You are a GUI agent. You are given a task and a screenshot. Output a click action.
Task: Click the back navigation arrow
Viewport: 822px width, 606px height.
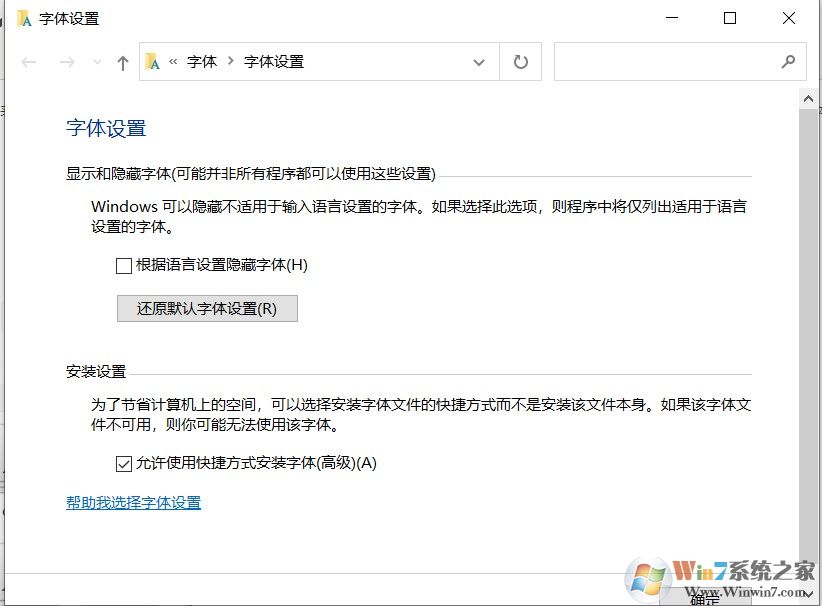[x=28, y=61]
